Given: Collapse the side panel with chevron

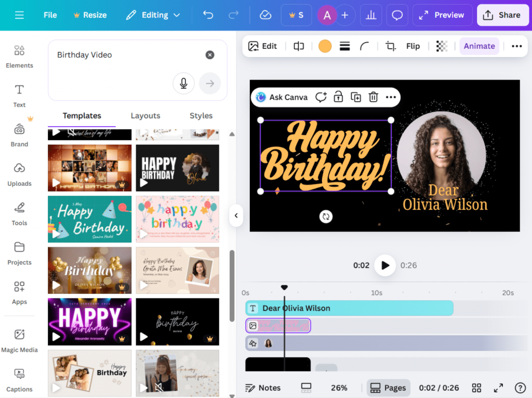Looking at the screenshot, I should tap(236, 215).
